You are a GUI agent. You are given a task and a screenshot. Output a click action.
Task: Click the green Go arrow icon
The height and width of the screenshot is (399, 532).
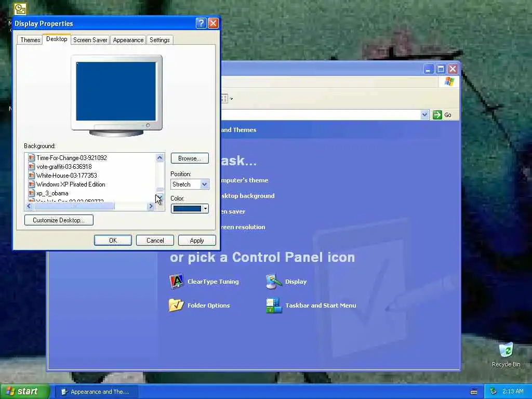pos(437,115)
